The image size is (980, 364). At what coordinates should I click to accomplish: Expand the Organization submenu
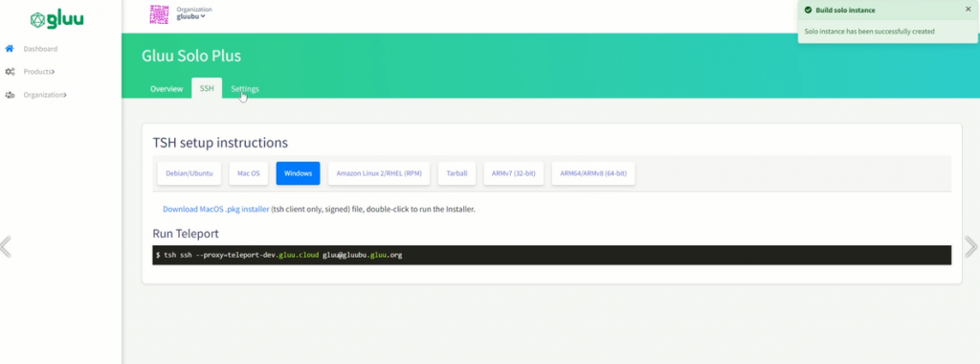pyautogui.click(x=45, y=95)
